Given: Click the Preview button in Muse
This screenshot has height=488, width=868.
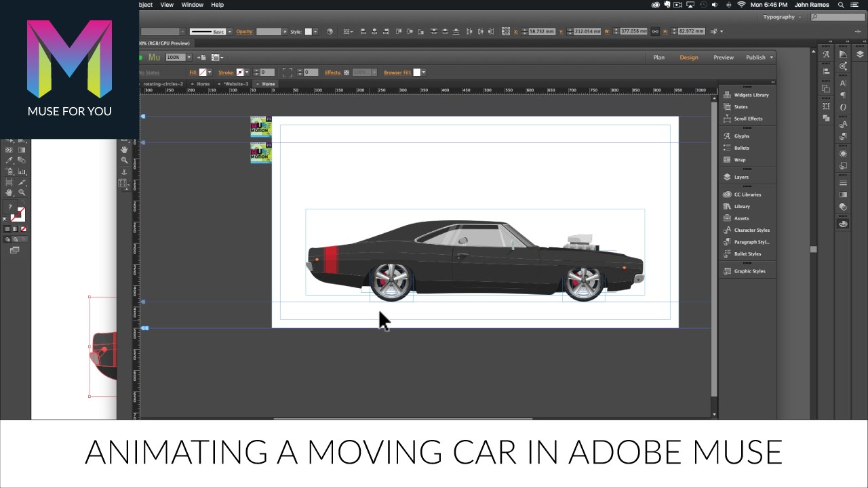Looking at the screenshot, I should click(724, 58).
